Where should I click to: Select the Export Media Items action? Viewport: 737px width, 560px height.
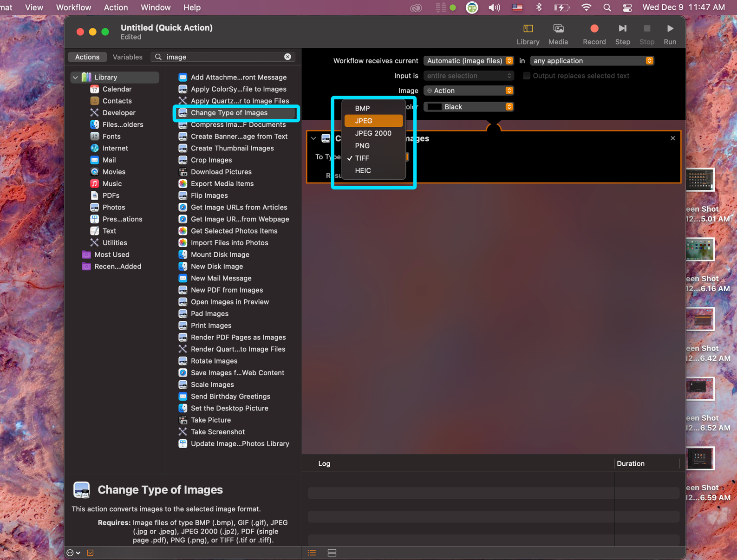point(222,183)
